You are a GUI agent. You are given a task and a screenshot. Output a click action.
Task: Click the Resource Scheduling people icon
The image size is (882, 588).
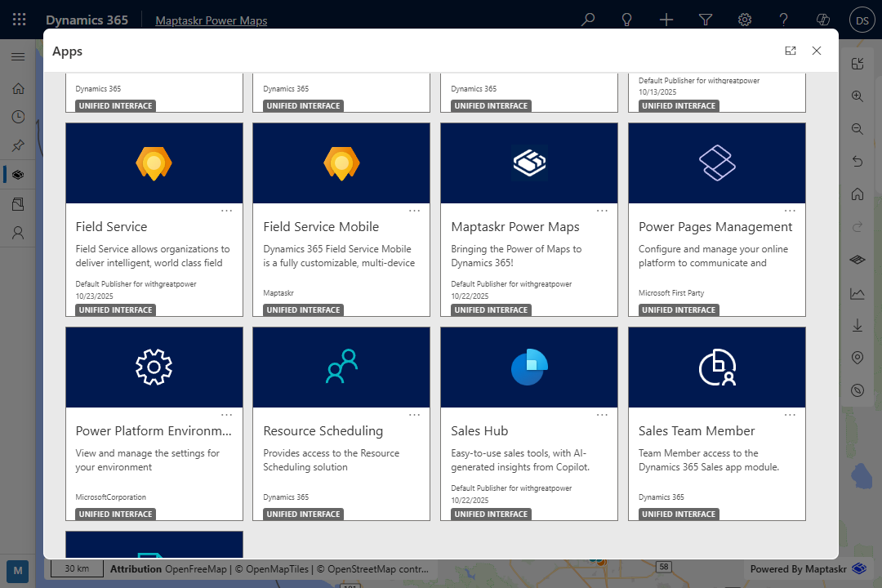(341, 367)
